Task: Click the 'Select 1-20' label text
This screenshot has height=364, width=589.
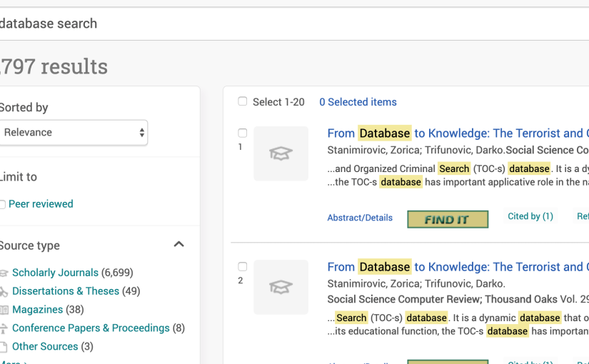Action: (278, 102)
